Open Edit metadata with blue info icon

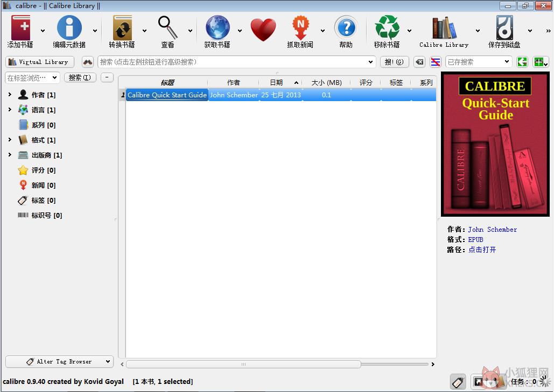tap(69, 27)
